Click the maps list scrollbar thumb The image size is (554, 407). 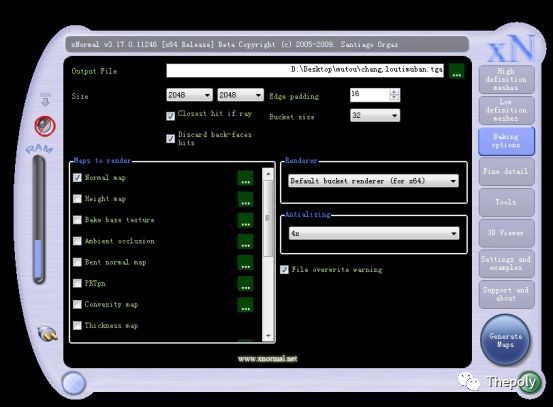tap(268, 218)
